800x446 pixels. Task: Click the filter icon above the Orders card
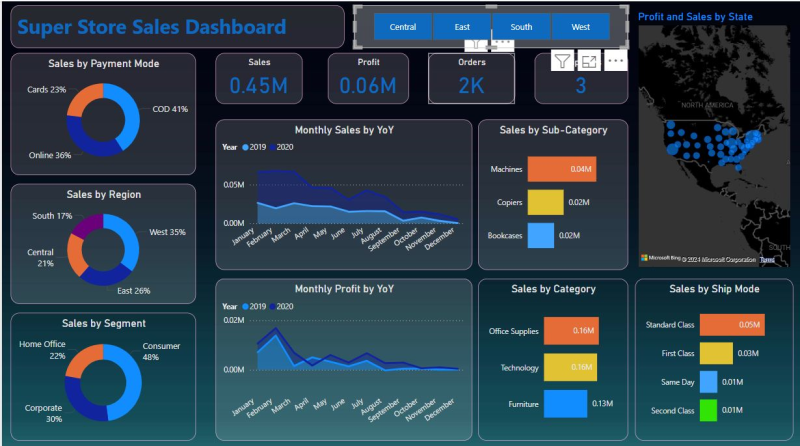tap(563, 62)
